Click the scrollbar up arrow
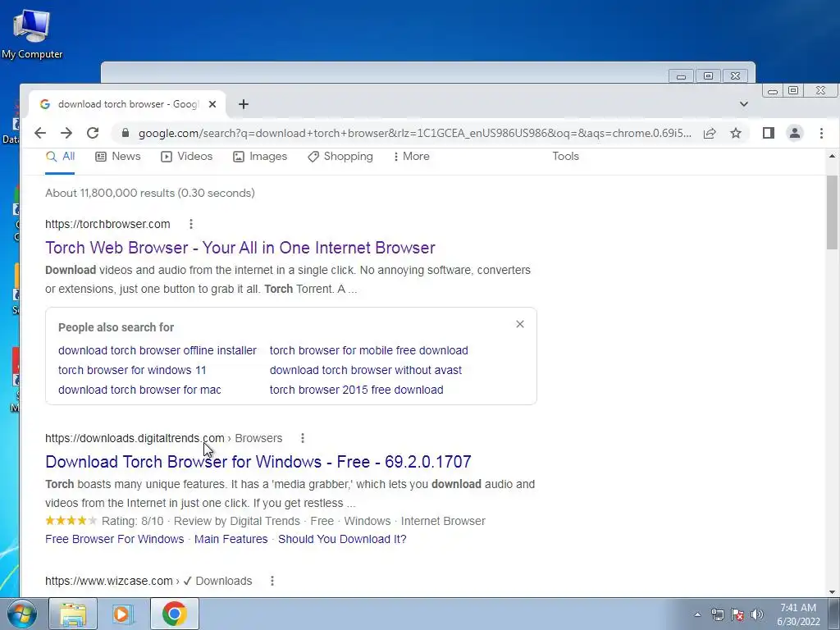Screen dimensions: 840x630 click(x=832, y=156)
